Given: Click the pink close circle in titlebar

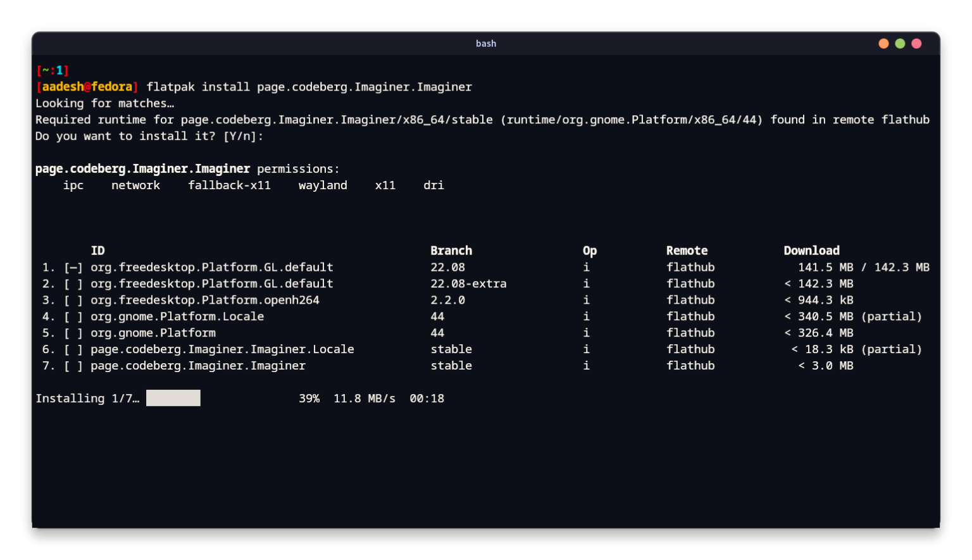Looking at the screenshot, I should [916, 44].
